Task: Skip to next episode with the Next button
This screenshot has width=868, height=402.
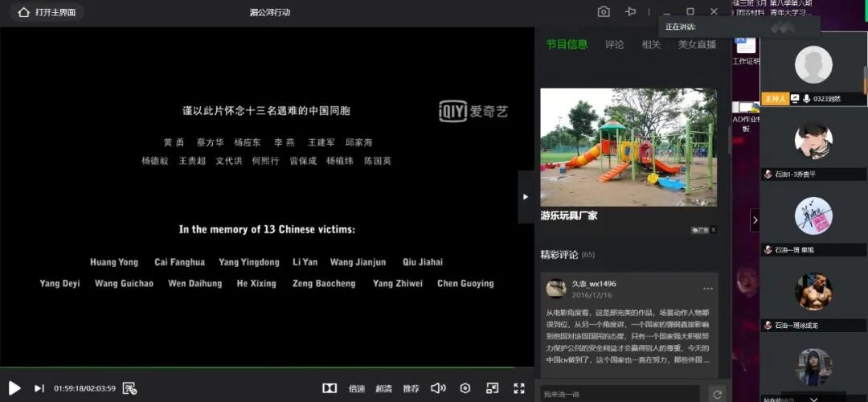Action: point(39,388)
